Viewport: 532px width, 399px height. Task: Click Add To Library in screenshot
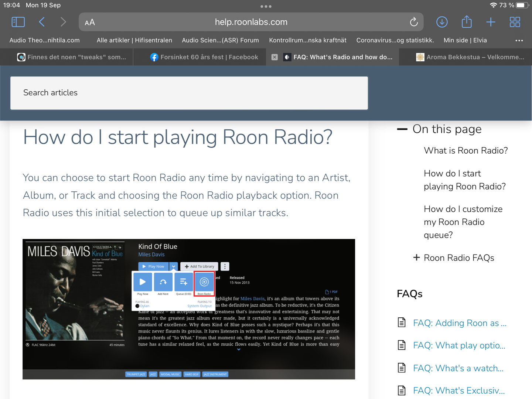(199, 266)
